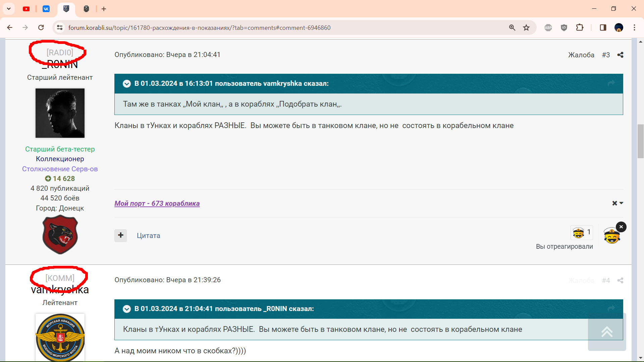Open the browser extensions puzzle icon
Image resolution: width=644 pixels, height=362 pixels.
(580, 27)
